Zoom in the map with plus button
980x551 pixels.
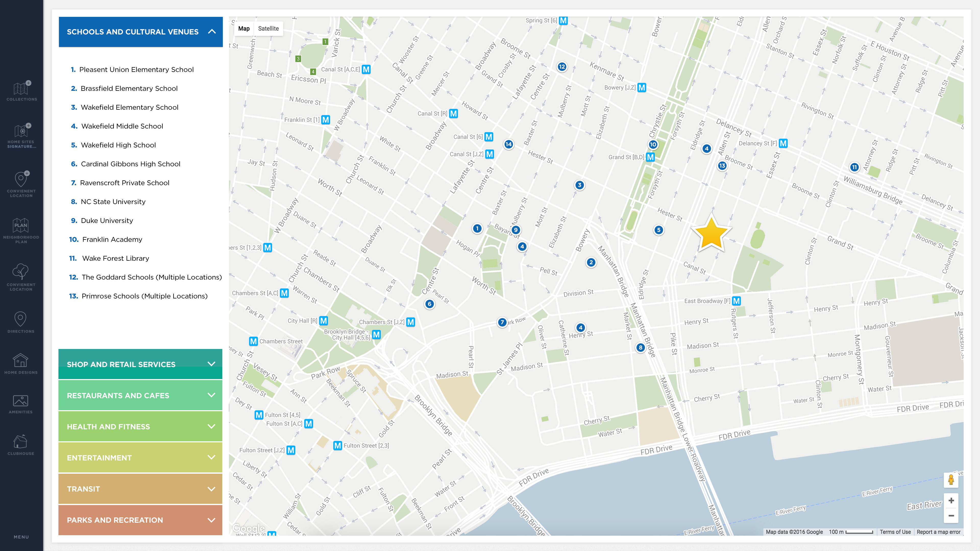[951, 500]
